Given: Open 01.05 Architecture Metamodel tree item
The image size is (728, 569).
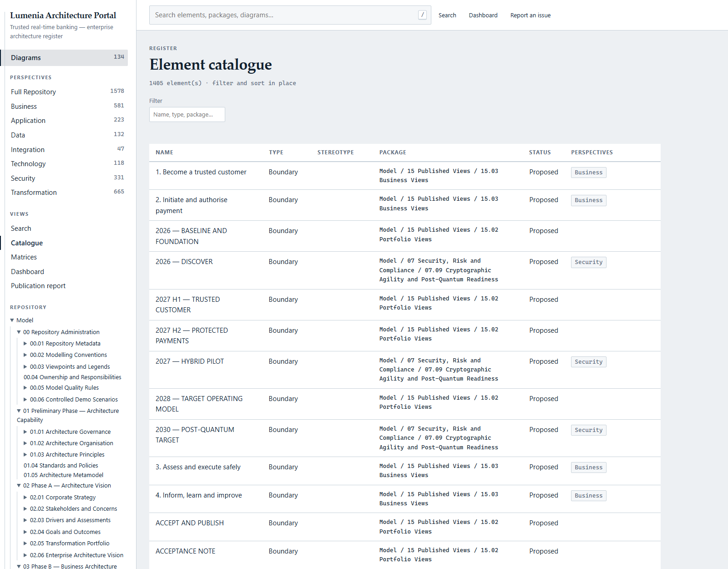Looking at the screenshot, I should [63, 475].
